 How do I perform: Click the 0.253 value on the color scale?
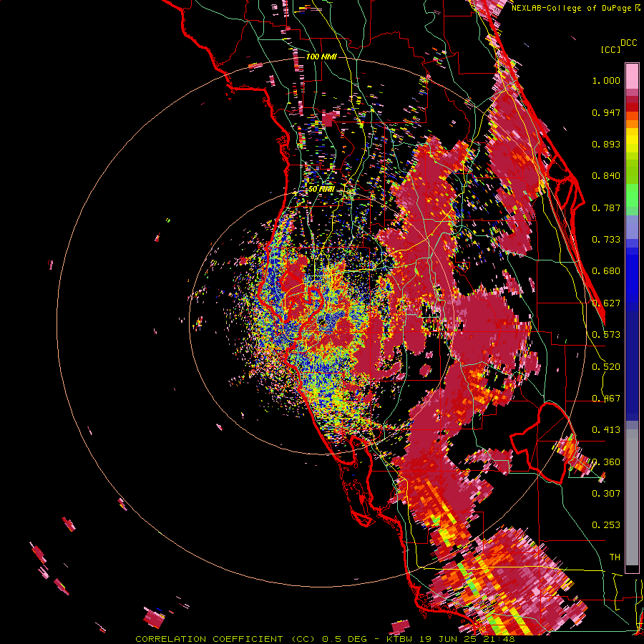click(606, 525)
